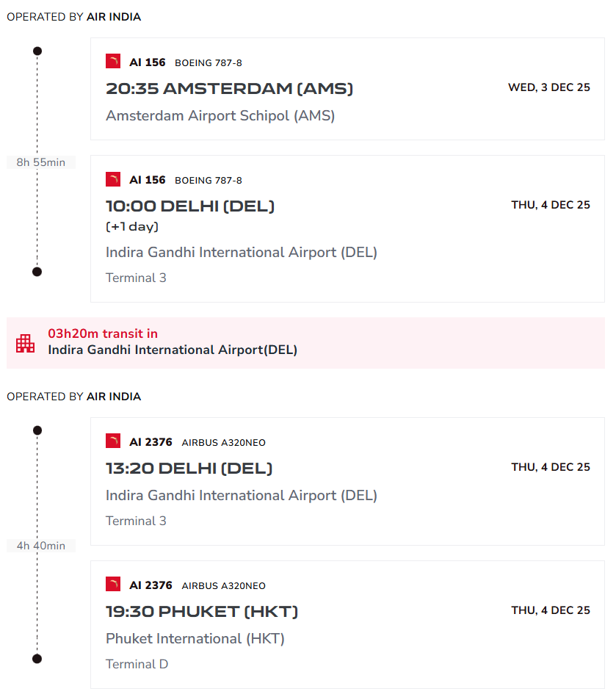Click the Air India logo in the 13:20 Delhi departure card
This screenshot has height=697, width=616.
(113, 441)
